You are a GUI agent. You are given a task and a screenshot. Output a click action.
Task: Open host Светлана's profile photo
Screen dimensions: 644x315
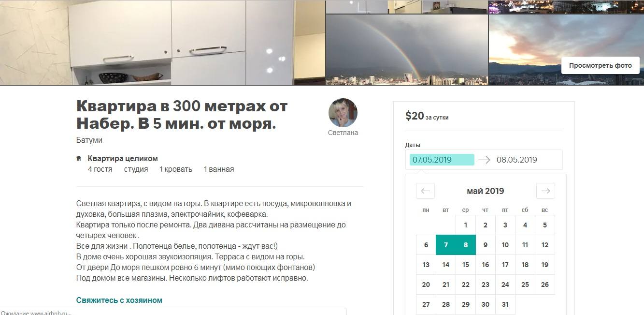343,113
